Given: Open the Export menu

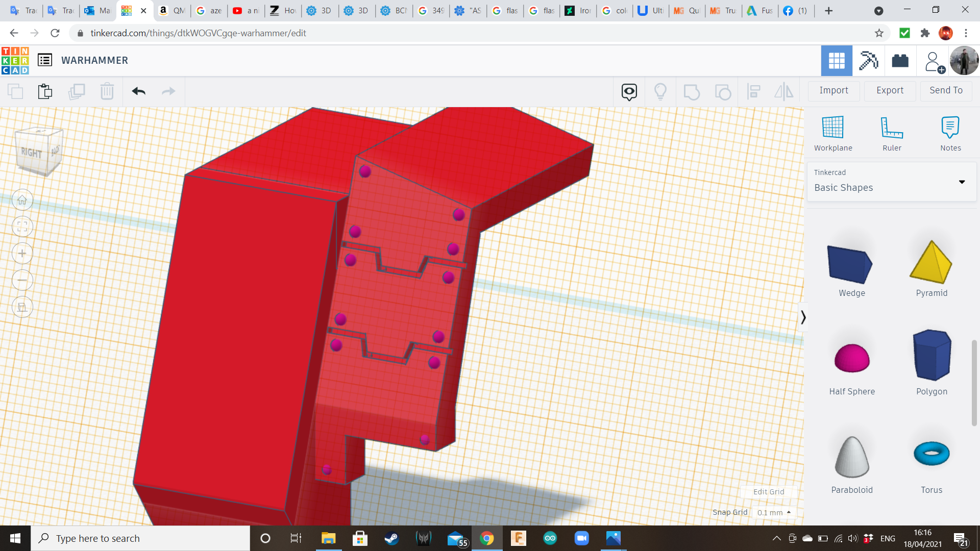Looking at the screenshot, I should 890,90.
